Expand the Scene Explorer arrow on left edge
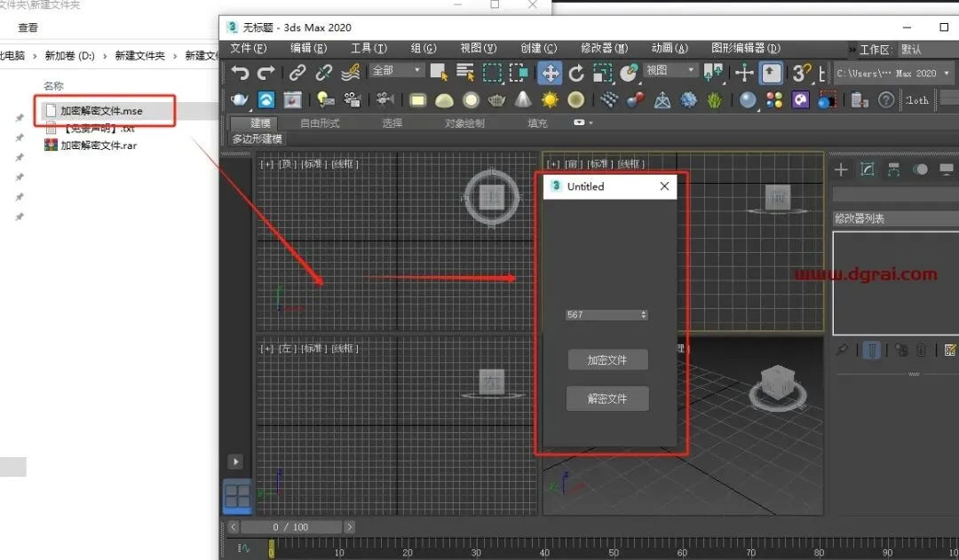This screenshot has width=959, height=560. (x=235, y=461)
